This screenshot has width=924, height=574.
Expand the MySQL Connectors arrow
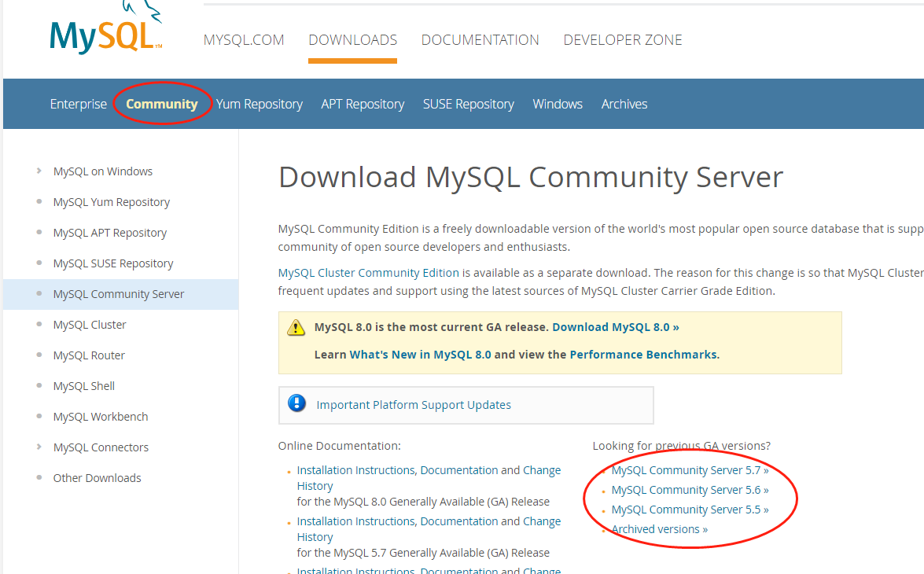[x=39, y=447]
